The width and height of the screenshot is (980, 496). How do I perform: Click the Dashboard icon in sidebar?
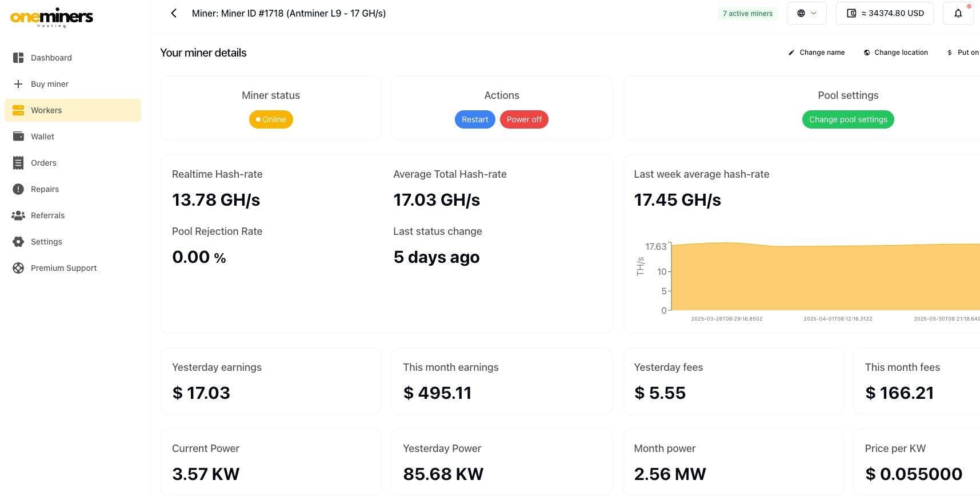(x=18, y=58)
